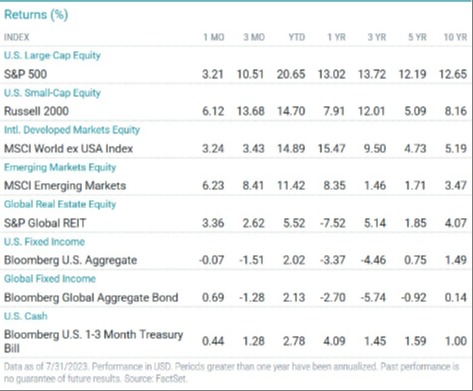Viewport: 473px width, 391px height.
Task: Select the YTD column header
Action: click(x=296, y=37)
